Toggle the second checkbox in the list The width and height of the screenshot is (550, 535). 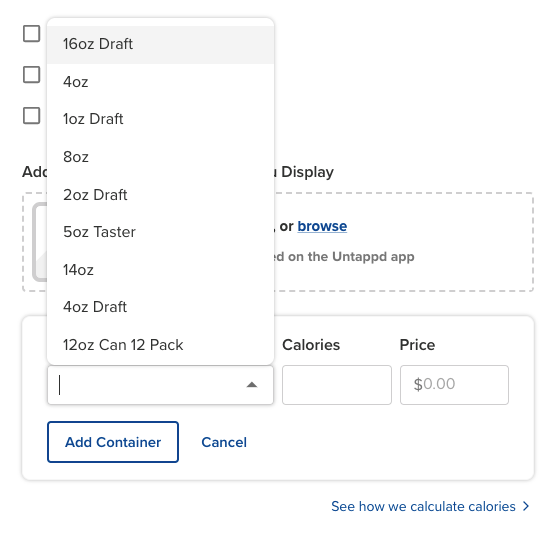(32, 75)
